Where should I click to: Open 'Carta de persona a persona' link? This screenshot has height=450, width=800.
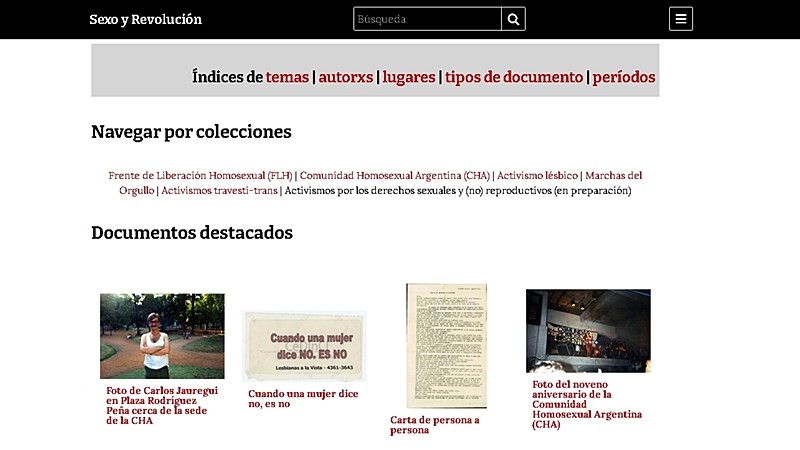click(435, 424)
